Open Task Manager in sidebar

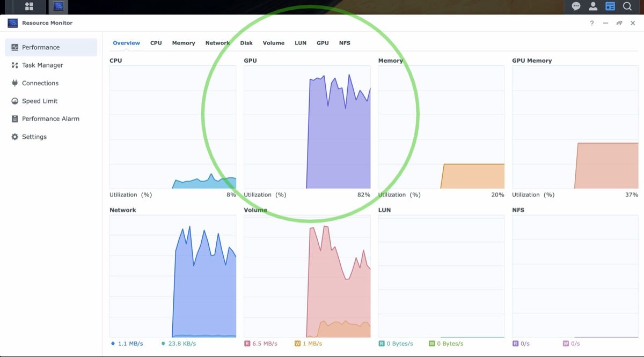click(51, 65)
